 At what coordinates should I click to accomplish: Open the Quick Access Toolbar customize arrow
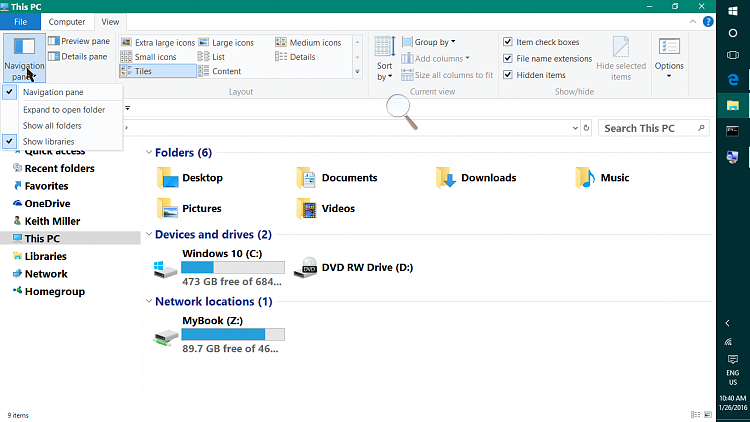[127, 108]
